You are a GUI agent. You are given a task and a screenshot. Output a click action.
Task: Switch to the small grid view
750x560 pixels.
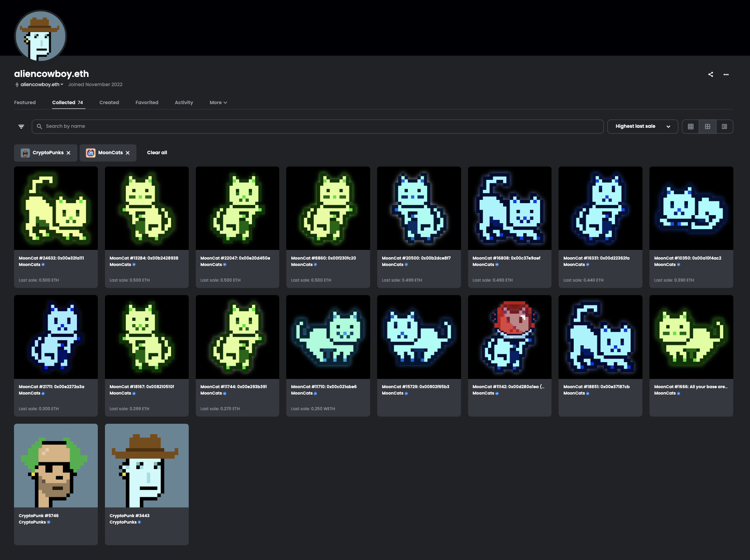tap(691, 127)
